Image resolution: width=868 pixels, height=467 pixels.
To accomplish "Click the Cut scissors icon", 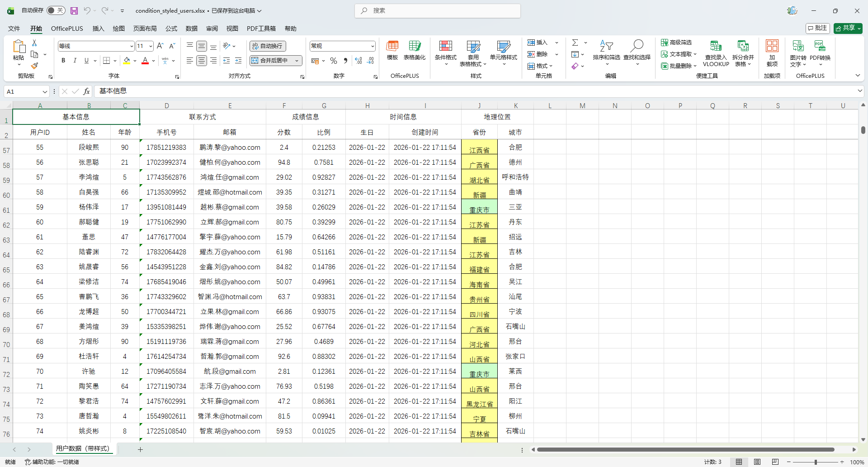I will pyautogui.click(x=34, y=43).
